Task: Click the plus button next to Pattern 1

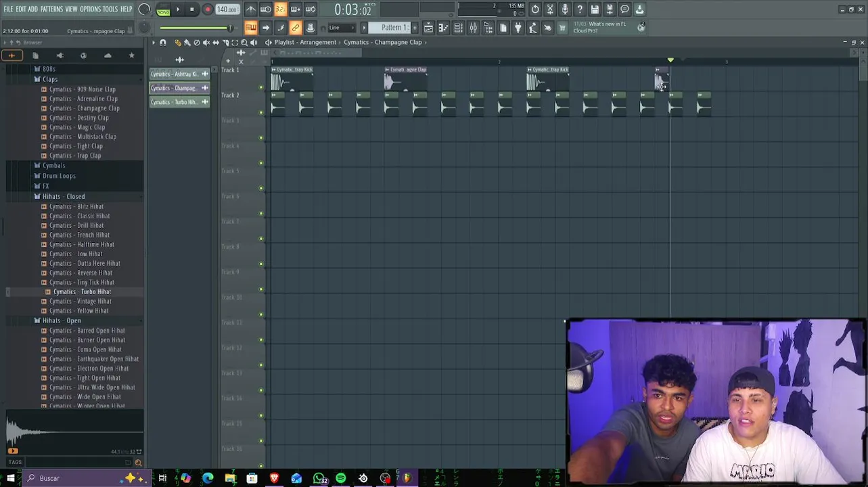Action: tap(415, 28)
